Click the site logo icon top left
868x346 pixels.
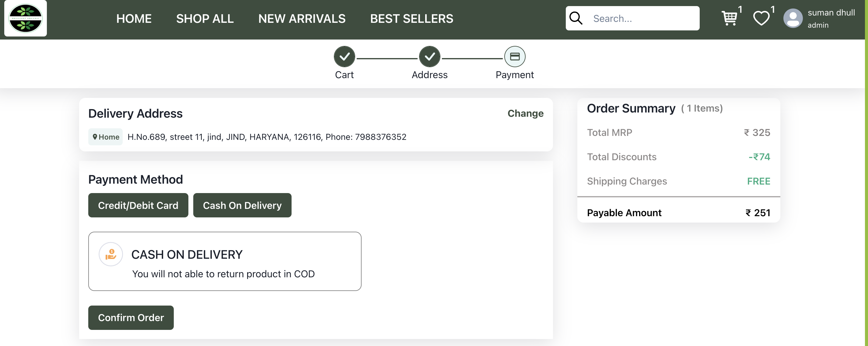point(26,18)
